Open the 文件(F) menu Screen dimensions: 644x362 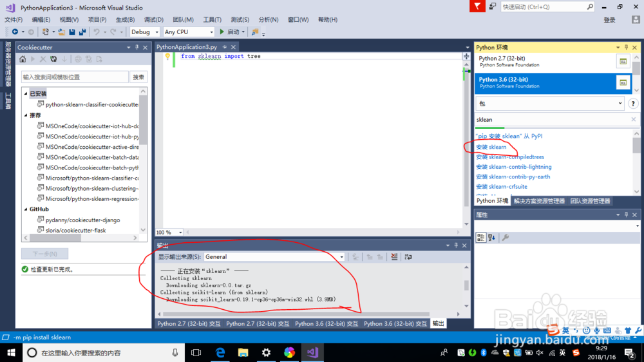[x=14, y=19]
